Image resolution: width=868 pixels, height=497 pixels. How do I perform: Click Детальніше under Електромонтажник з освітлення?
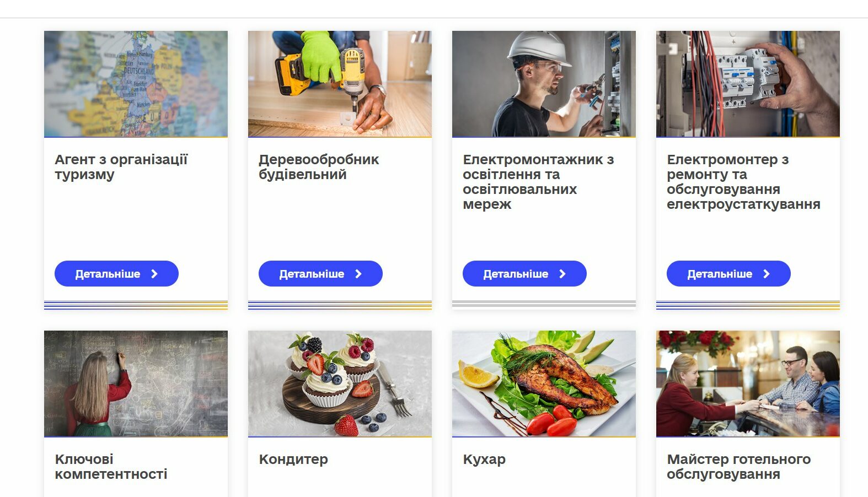tap(524, 274)
